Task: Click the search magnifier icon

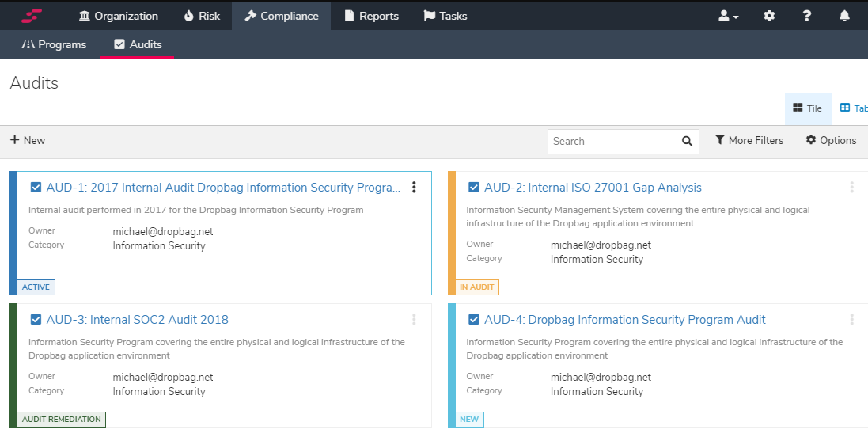Action: point(687,141)
